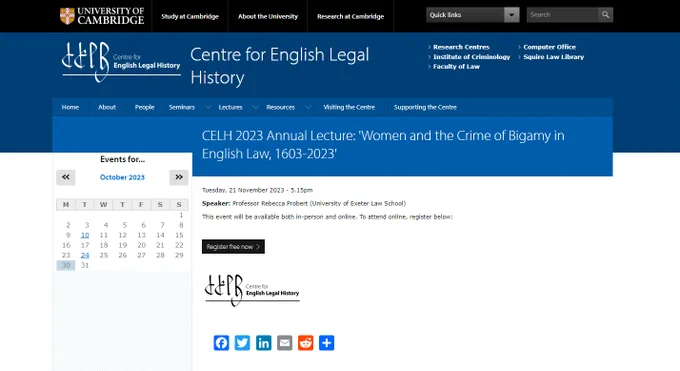Image resolution: width=680 pixels, height=371 pixels.
Task: Open the Research Centres link
Action: point(461,47)
